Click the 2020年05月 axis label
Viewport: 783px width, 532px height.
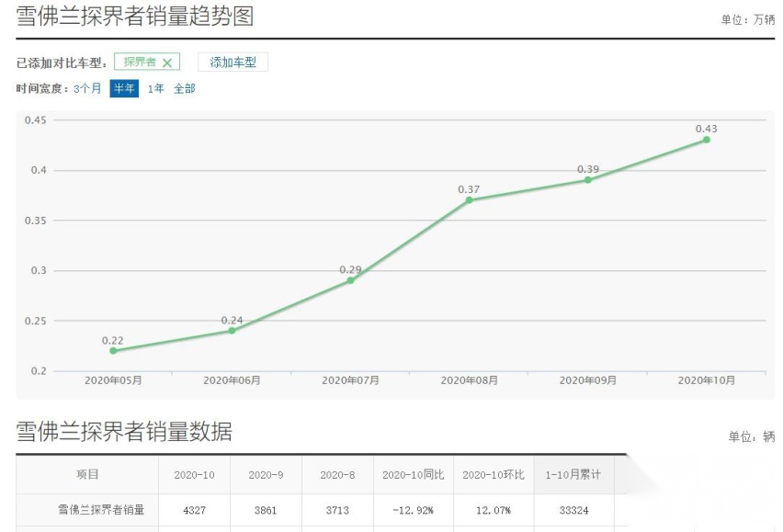[113, 380]
